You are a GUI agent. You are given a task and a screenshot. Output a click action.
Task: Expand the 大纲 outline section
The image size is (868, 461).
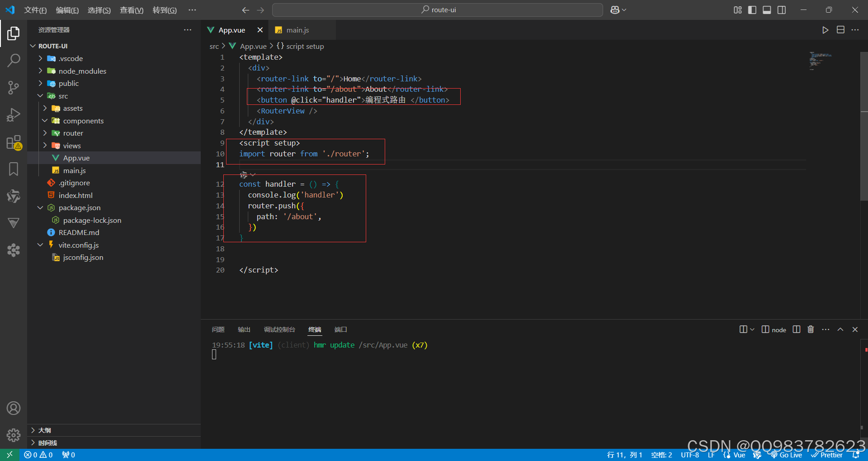click(114, 430)
